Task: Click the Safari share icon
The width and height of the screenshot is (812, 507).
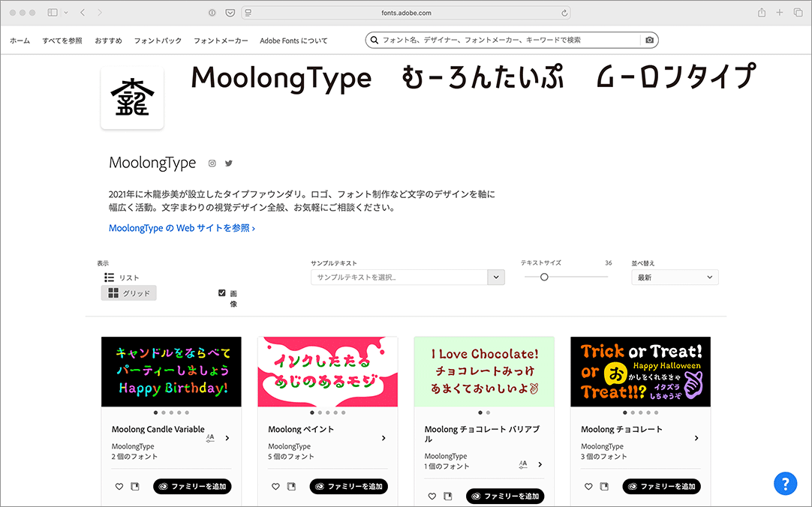Action: [x=762, y=13]
